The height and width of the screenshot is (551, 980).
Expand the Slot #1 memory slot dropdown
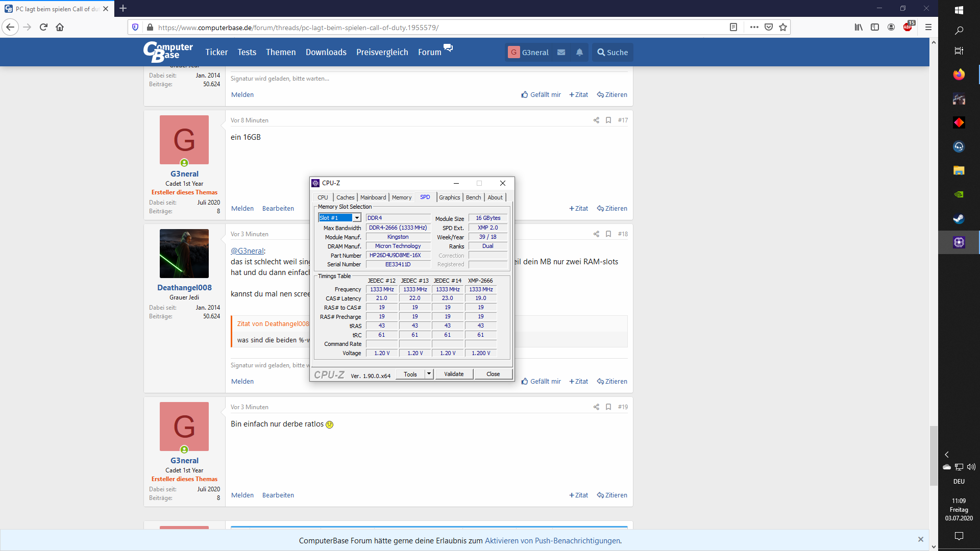pos(357,218)
